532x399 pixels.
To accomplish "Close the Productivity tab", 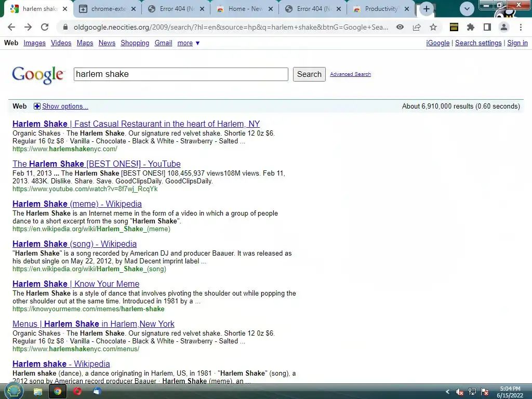I will tap(407, 9).
